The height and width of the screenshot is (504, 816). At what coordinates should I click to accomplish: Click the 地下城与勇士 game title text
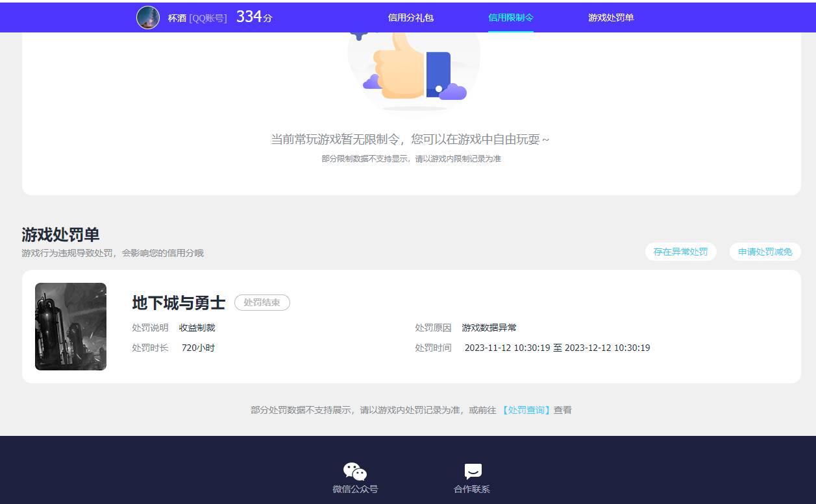click(x=179, y=302)
